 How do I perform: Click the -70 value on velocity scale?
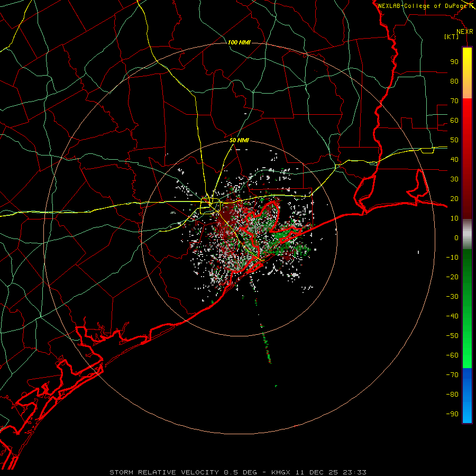[452, 375]
